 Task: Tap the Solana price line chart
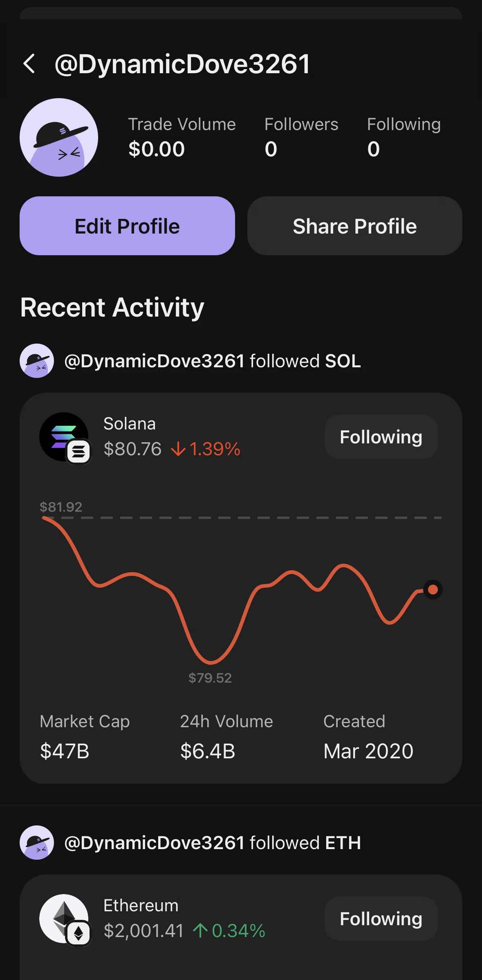(241, 590)
